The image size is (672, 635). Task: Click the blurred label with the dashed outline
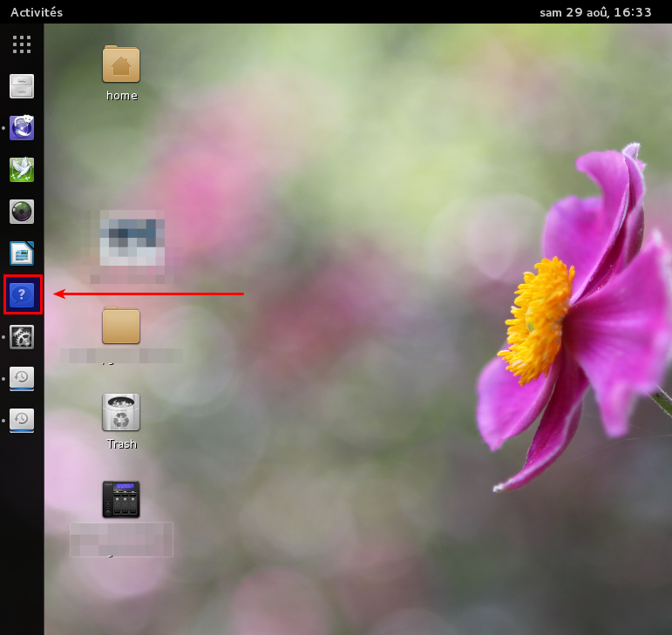coord(122,539)
